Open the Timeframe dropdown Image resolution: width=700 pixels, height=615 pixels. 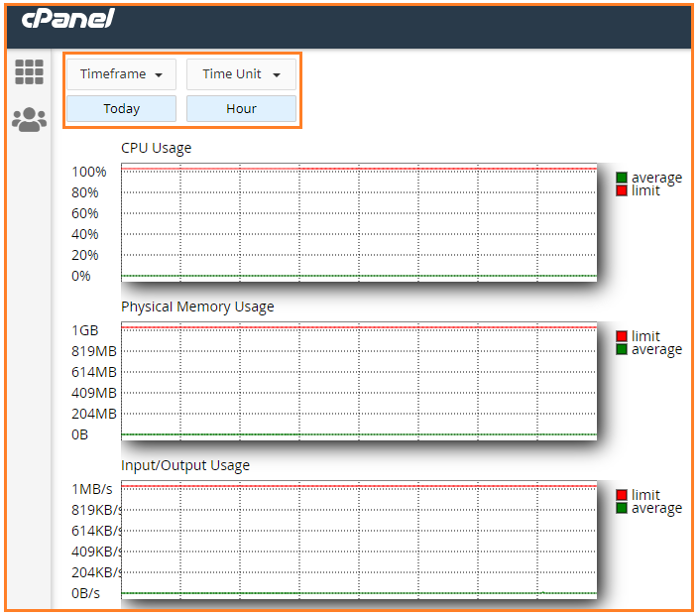point(121,74)
